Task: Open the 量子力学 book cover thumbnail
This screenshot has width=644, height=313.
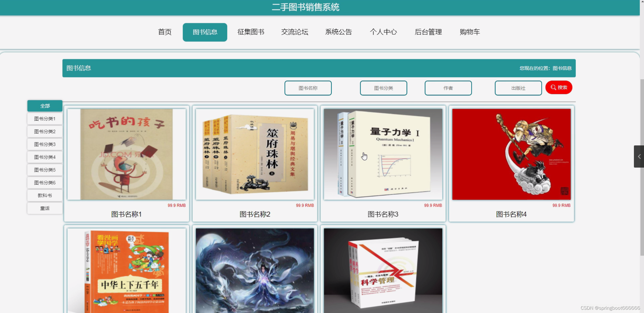Action: click(x=383, y=154)
